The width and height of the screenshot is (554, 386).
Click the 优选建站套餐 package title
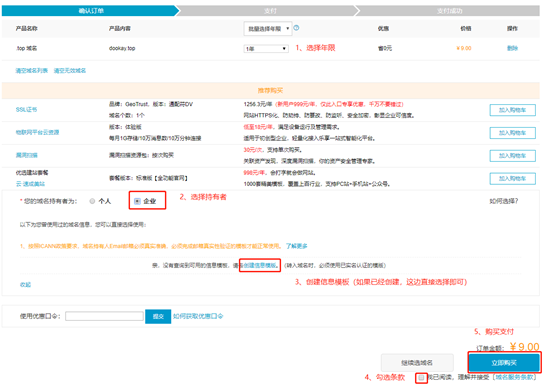[32, 173]
